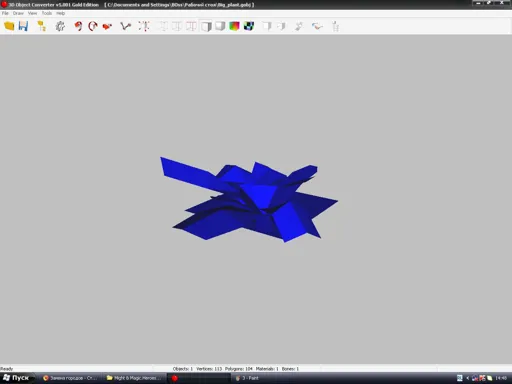
Task: Click the Polygons: 104 status text
Action: [239, 369]
